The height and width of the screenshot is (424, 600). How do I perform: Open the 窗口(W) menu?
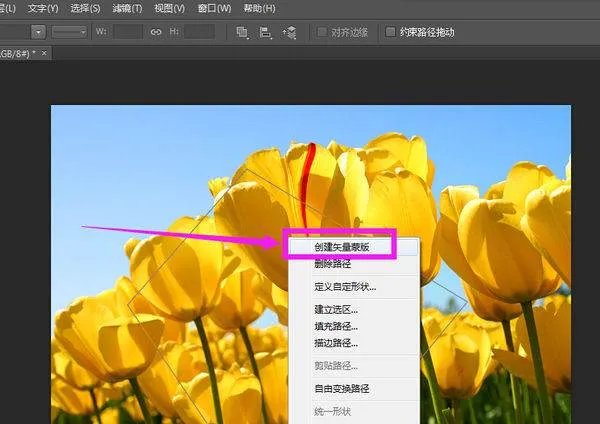click(211, 9)
